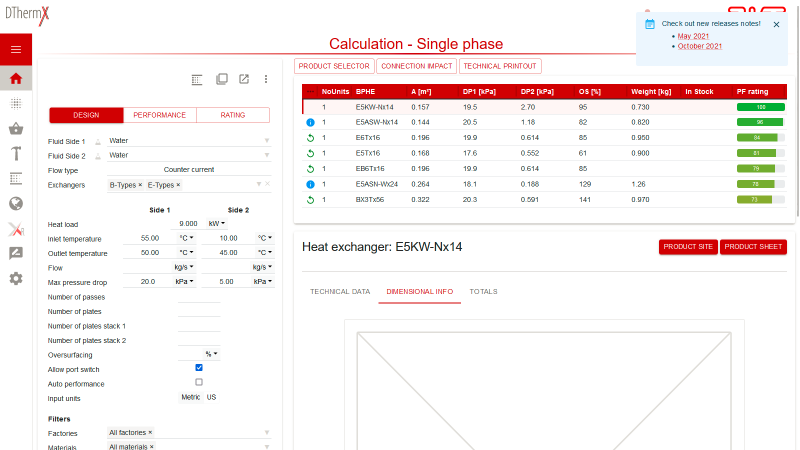The width and height of the screenshot is (800, 450).
Task: Open the hamburger menu
Action: pos(16,49)
